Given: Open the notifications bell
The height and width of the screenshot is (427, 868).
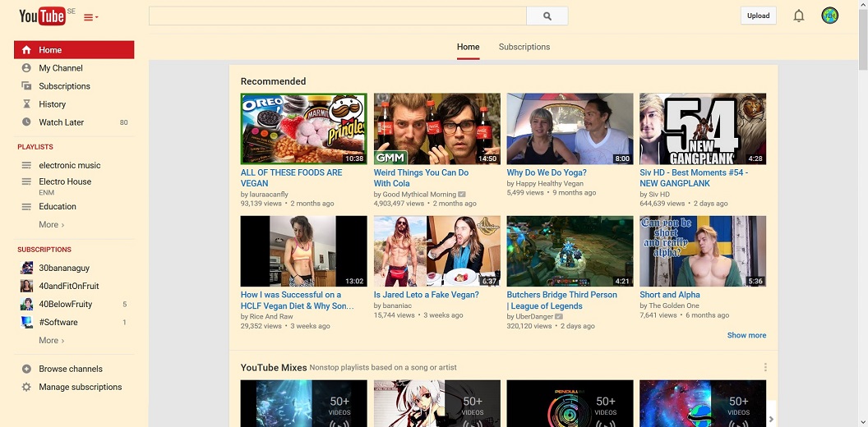Looking at the screenshot, I should point(798,16).
